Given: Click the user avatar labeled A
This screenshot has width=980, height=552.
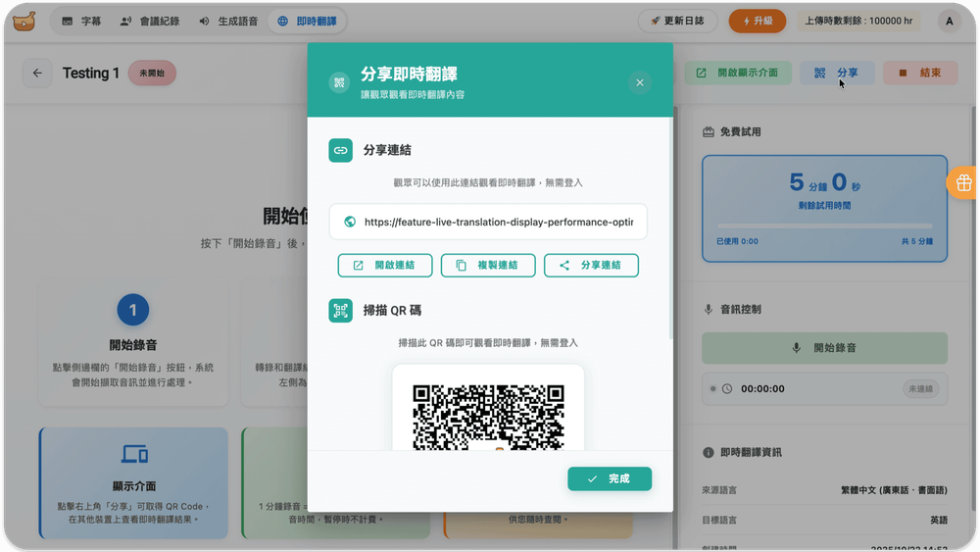Looking at the screenshot, I should (949, 21).
